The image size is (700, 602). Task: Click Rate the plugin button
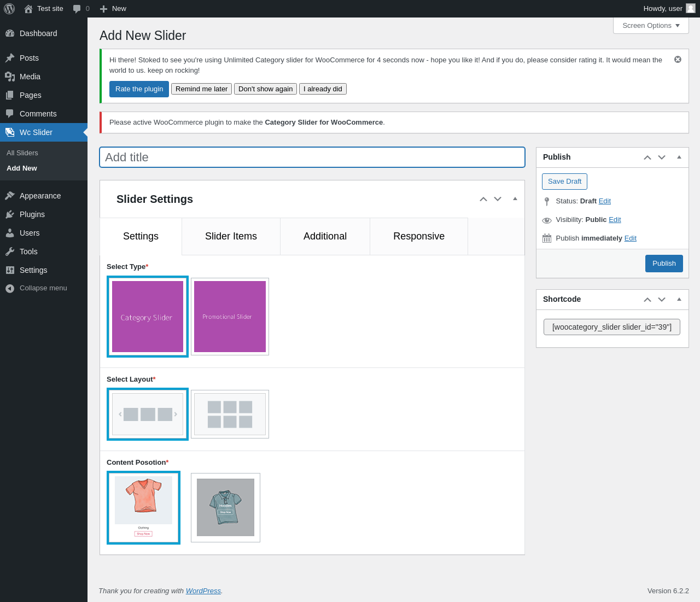(139, 89)
